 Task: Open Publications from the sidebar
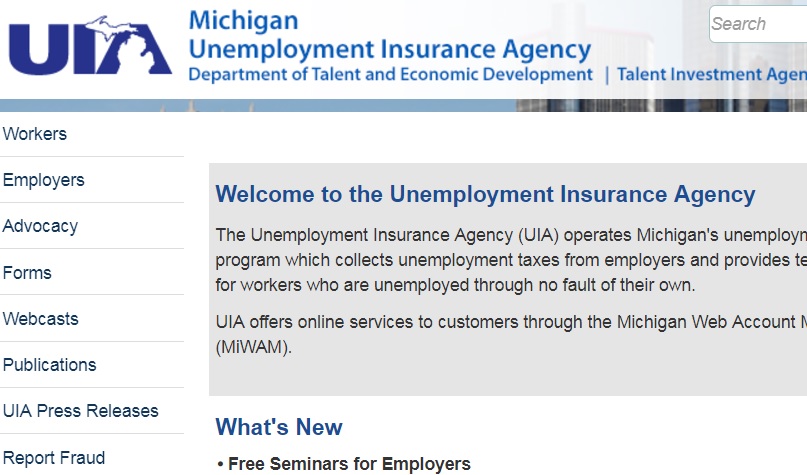coord(50,365)
